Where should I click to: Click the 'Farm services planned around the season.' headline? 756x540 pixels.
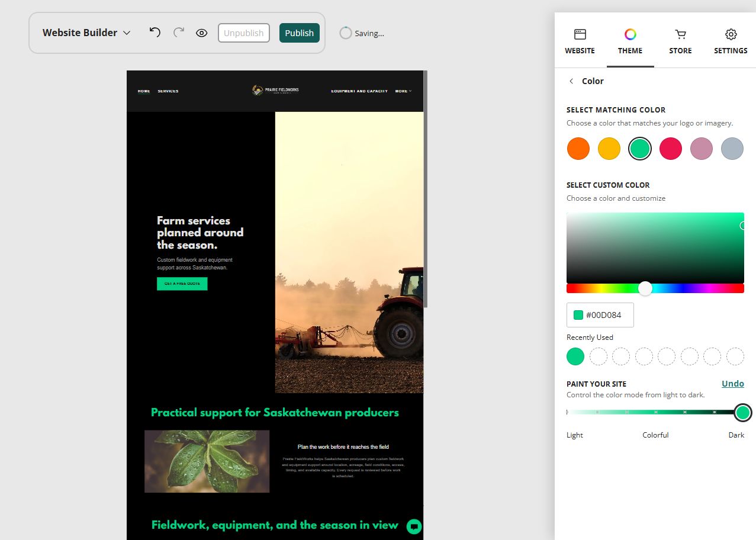pyautogui.click(x=200, y=233)
